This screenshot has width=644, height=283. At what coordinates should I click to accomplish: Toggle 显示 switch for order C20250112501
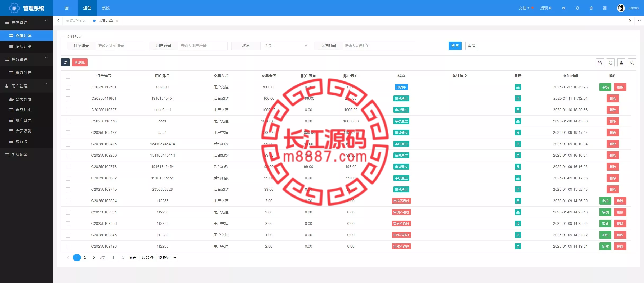pyautogui.click(x=518, y=87)
